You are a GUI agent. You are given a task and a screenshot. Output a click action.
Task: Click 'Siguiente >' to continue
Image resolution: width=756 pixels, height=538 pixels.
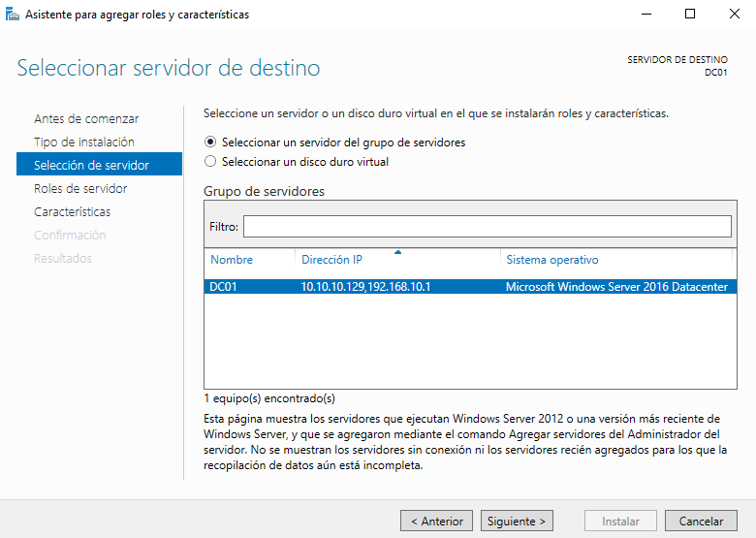tap(518, 522)
